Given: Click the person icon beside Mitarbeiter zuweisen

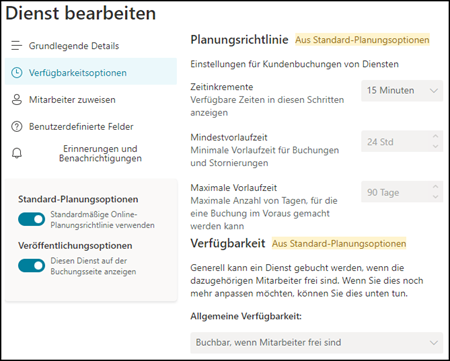Looking at the screenshot, I should 17,100.
